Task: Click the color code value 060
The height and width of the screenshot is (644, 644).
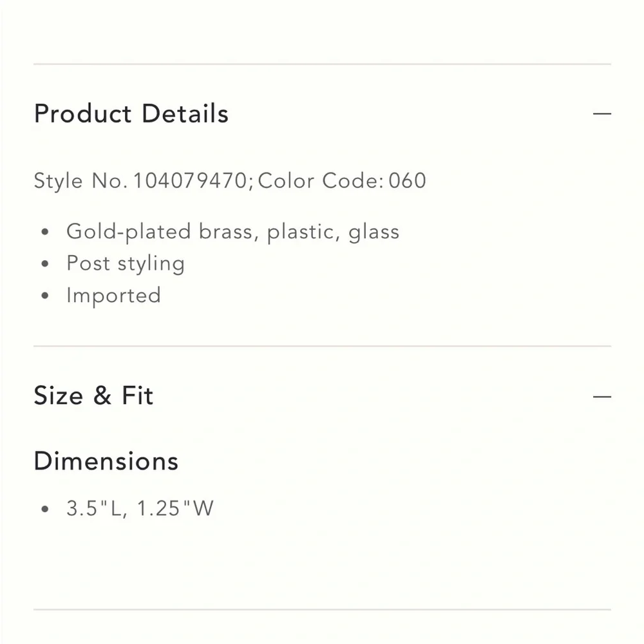Action: (x=407, y=181)
